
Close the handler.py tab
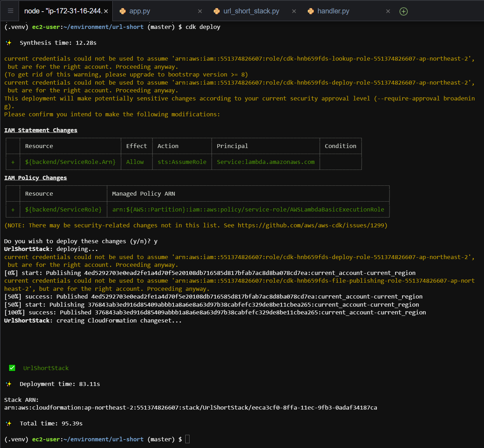coord(388,11)
